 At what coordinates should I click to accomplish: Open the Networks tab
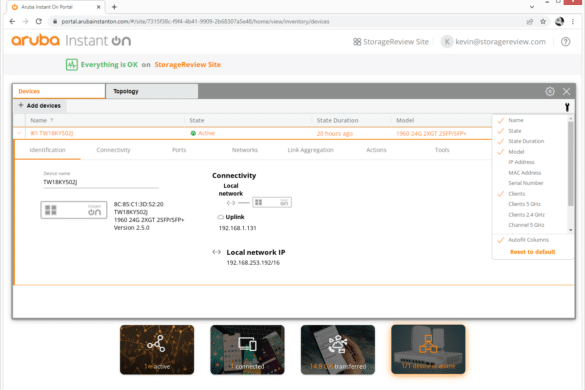[x=245, y=150]
